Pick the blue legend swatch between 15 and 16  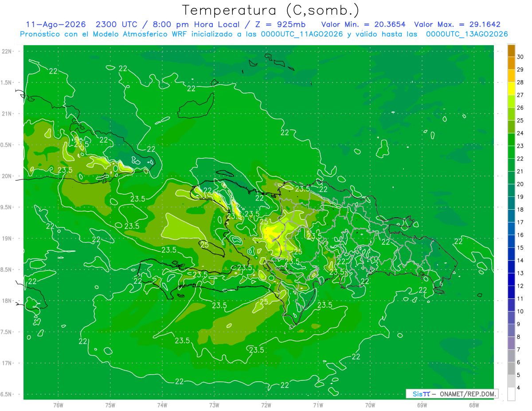pos(511,242)
